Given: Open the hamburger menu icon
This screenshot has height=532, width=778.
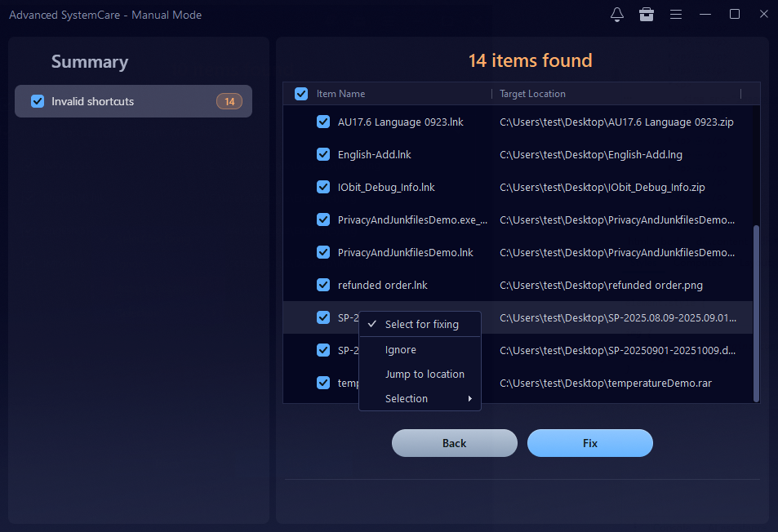Looking at the screenshot, I should click(x=676, y=15).
